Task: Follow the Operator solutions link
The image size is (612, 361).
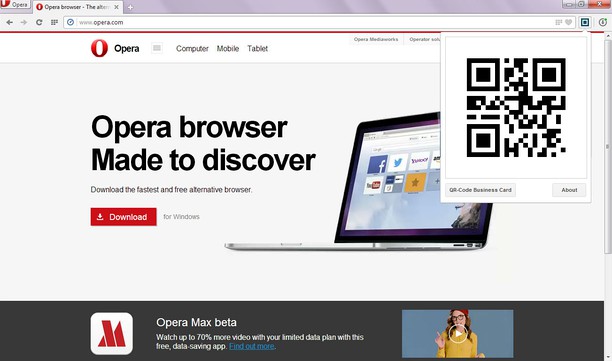Action: [x=425, y=39]
